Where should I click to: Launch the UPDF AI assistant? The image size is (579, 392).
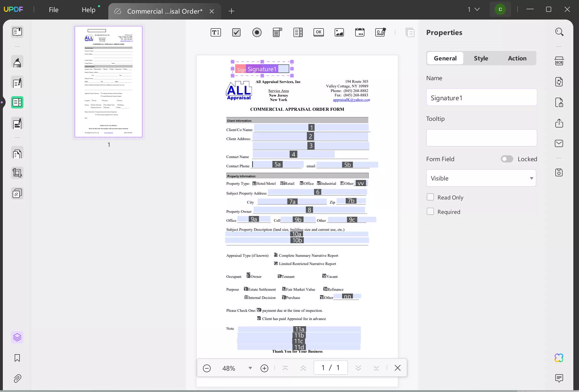(x=559, y=358)
